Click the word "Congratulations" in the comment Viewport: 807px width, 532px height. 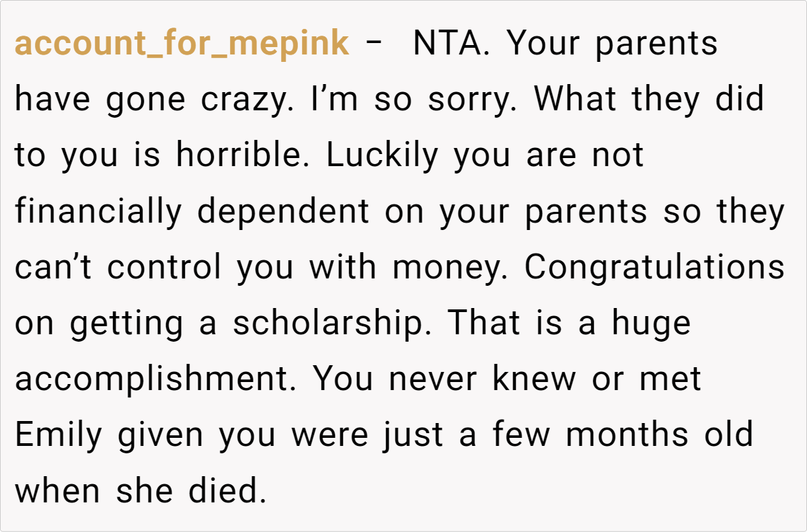(654, 268)
